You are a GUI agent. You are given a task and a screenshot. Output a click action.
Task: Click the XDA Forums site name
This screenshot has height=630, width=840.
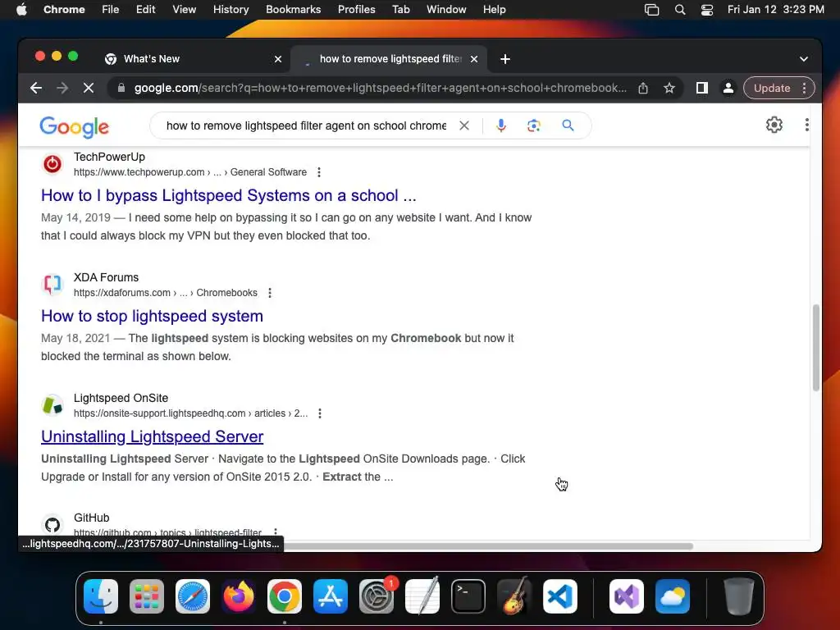coord(106,277)
